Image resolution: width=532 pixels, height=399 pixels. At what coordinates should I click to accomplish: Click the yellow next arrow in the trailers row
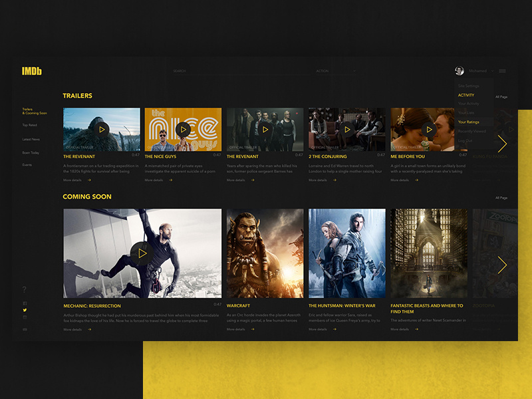pyautogui.click(x=503, y=143)
